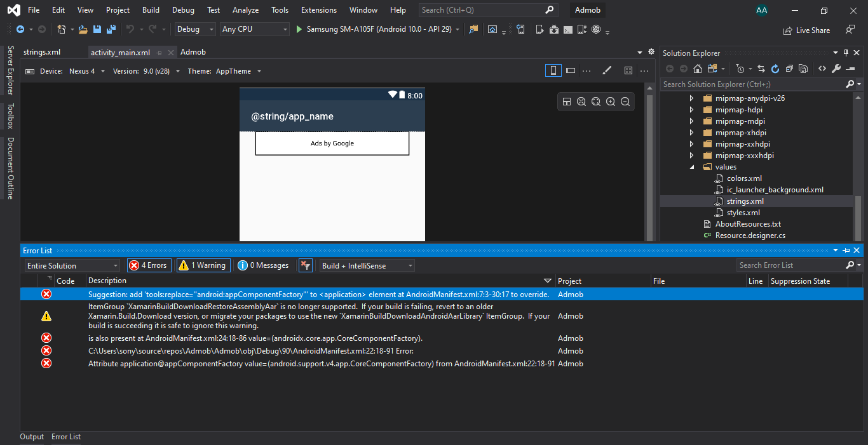Switch to the Admob document tab
868x445 pixels.
click(193, 52)
